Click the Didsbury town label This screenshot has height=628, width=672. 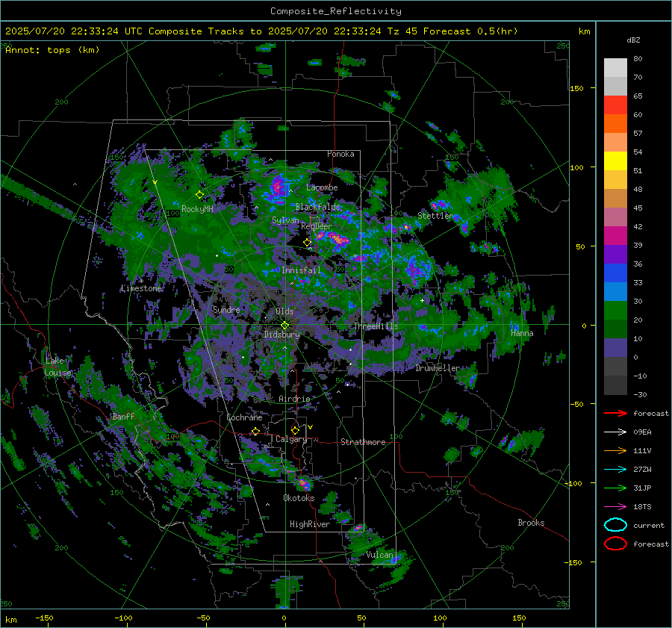click(282, 335)
